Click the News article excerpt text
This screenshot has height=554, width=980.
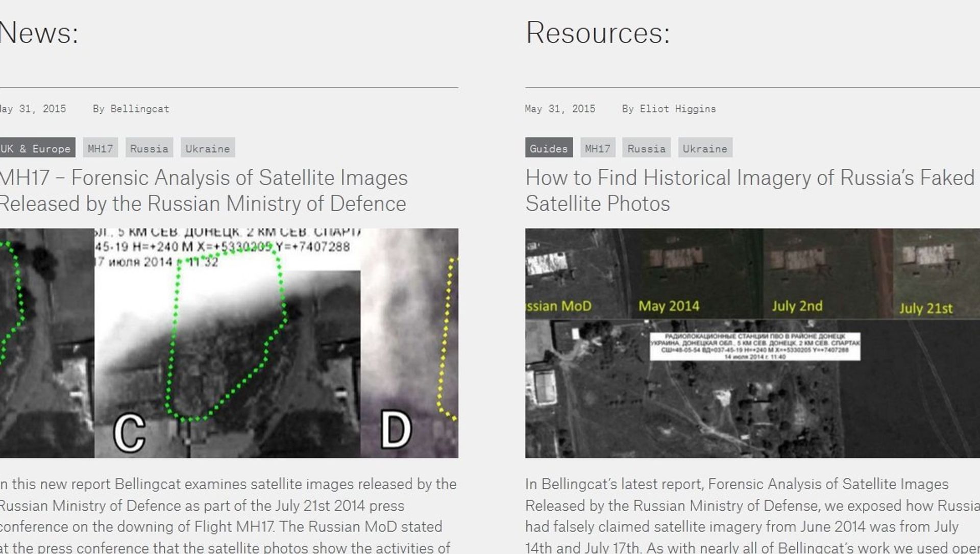tap(228, 515)
